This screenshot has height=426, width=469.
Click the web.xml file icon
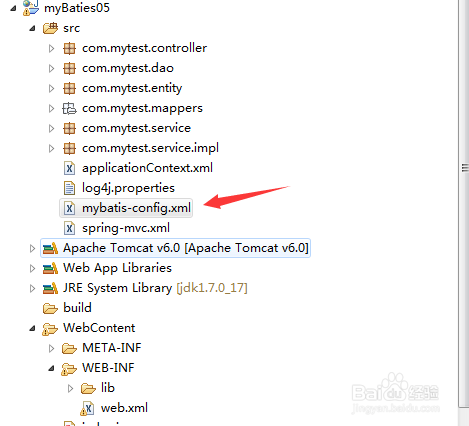tap(87, 408)
